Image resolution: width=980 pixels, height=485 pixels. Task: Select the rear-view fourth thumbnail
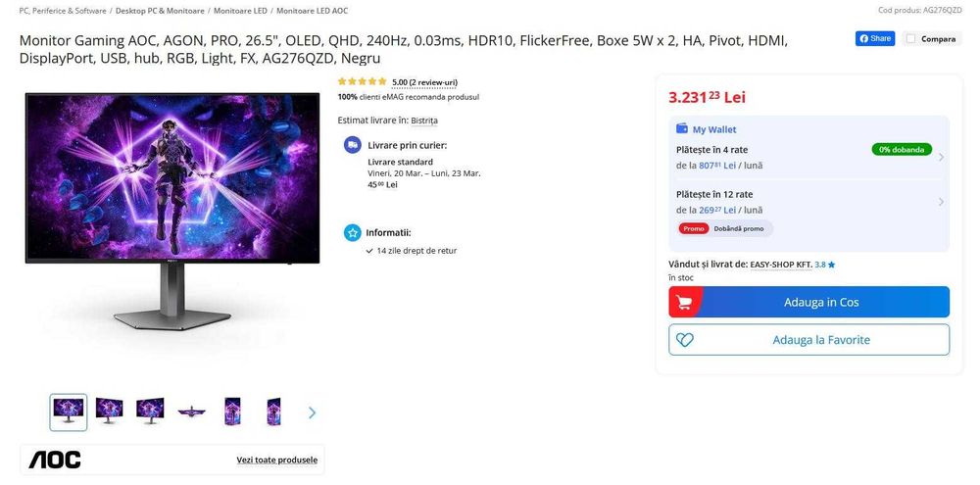pyautogui.click(x=191, y=412)
